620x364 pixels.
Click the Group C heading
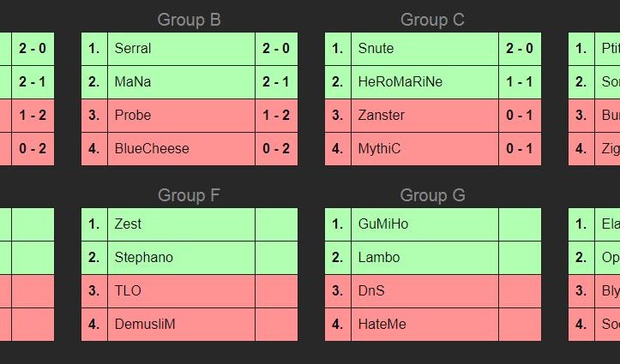[432, 20]
